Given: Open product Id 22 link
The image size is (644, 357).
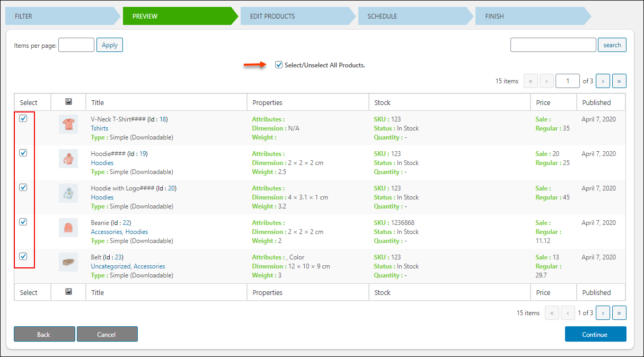Looking at the screenshot, I should (x=126, y=223).
